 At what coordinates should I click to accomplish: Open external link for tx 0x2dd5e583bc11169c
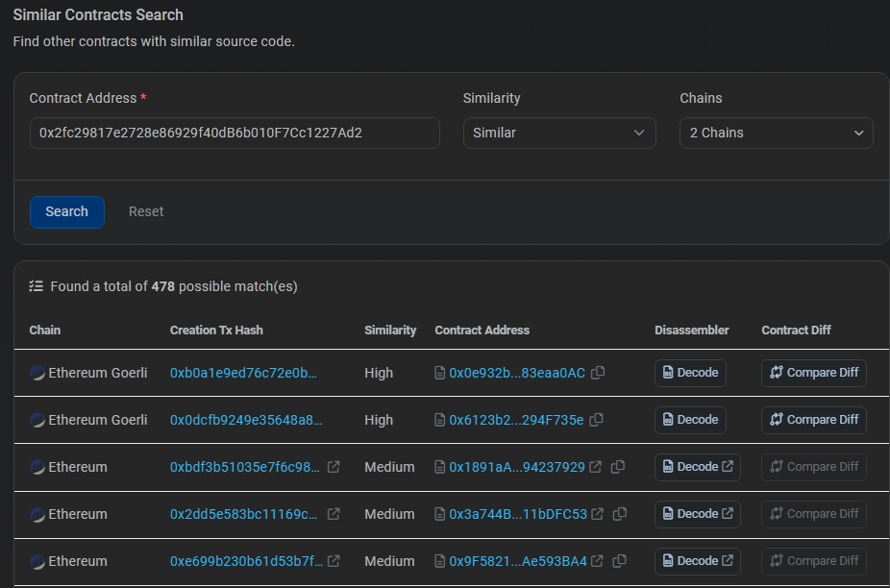[x=334, y=514]
